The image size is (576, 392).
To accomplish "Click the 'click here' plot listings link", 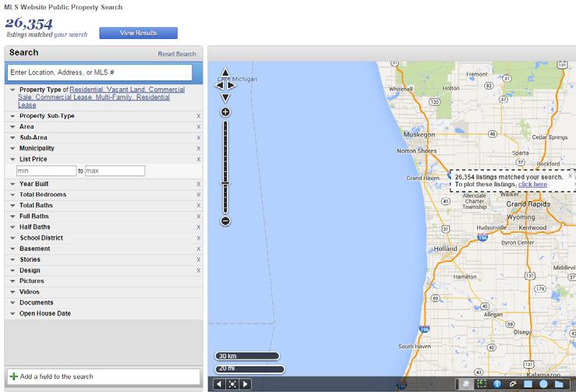I will click(x=532, y=185).
